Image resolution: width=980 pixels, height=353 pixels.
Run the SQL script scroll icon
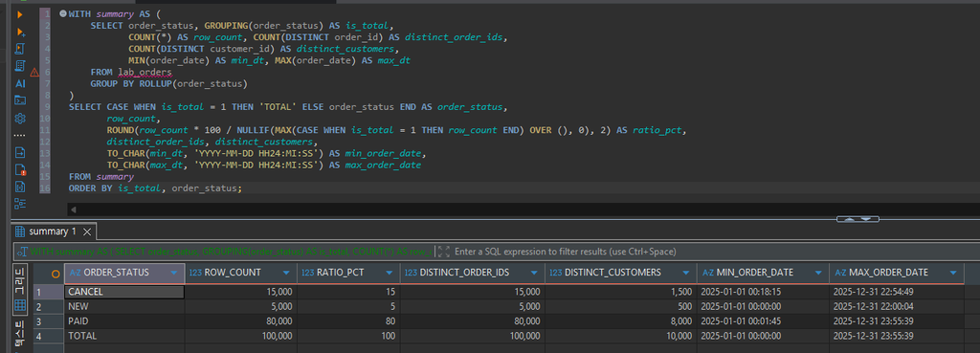pos(20,49)
